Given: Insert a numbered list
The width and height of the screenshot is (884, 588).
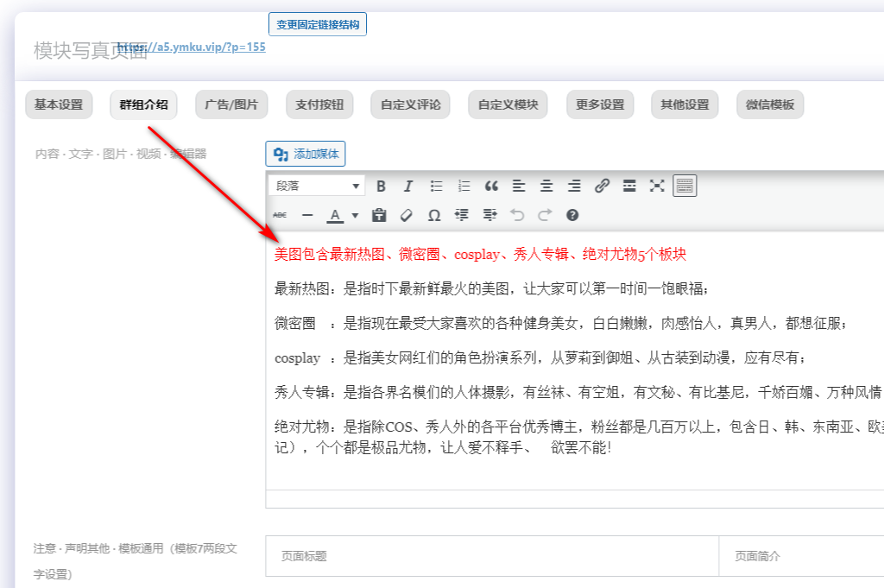Looking at the screenshot, I should click(x=463, y=185).
